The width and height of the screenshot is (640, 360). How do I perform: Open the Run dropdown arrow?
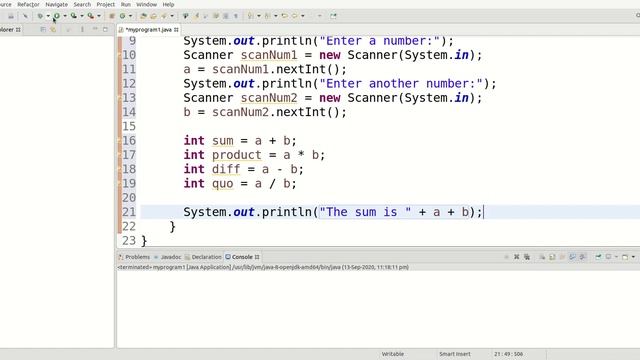pyautogui.click(x=65, y=16)
